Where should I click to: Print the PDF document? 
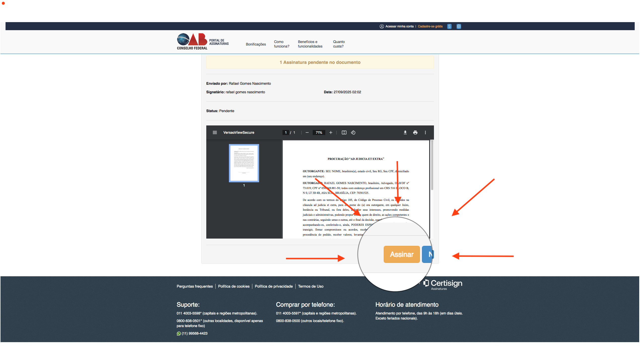click(415, 132)
